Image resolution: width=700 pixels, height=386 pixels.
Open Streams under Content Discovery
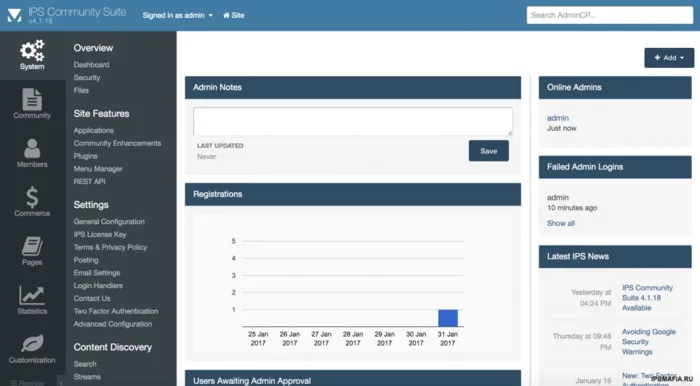87,377
